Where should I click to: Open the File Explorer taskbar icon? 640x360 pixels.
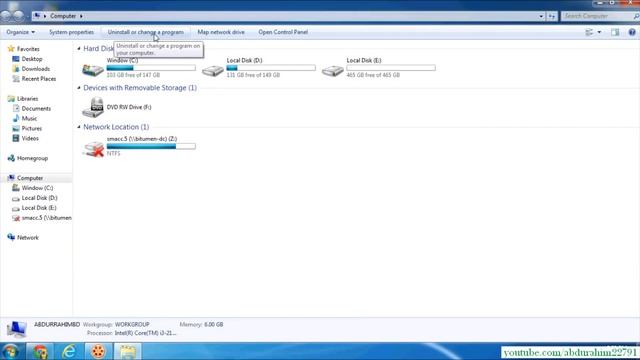pyautogui.click(x=127, y=351)
